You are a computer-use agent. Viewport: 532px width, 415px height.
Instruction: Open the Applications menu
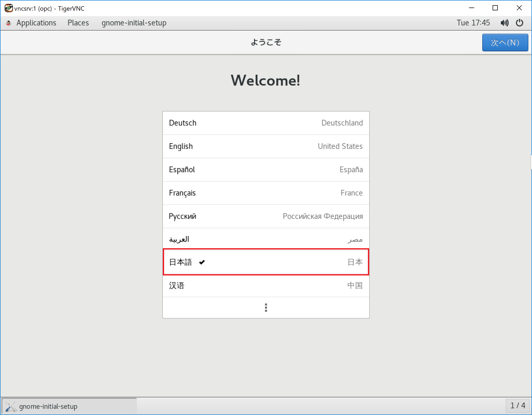point(36,23)
